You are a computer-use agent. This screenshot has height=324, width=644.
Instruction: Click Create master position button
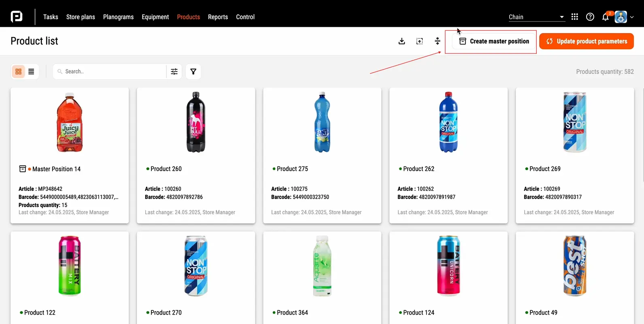(494, 41)
